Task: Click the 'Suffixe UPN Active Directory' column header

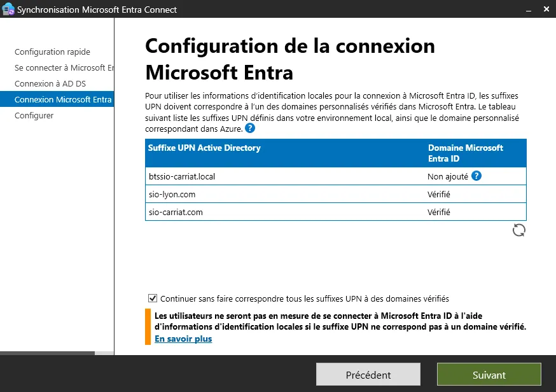Action: point(204,148)
